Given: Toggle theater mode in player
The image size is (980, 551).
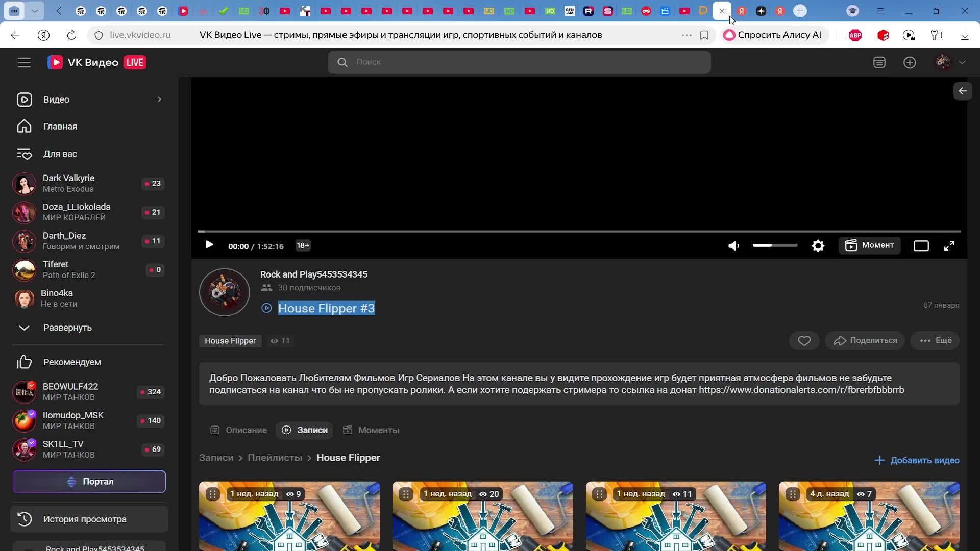Looking at the screenshot, I should point(921,246).
